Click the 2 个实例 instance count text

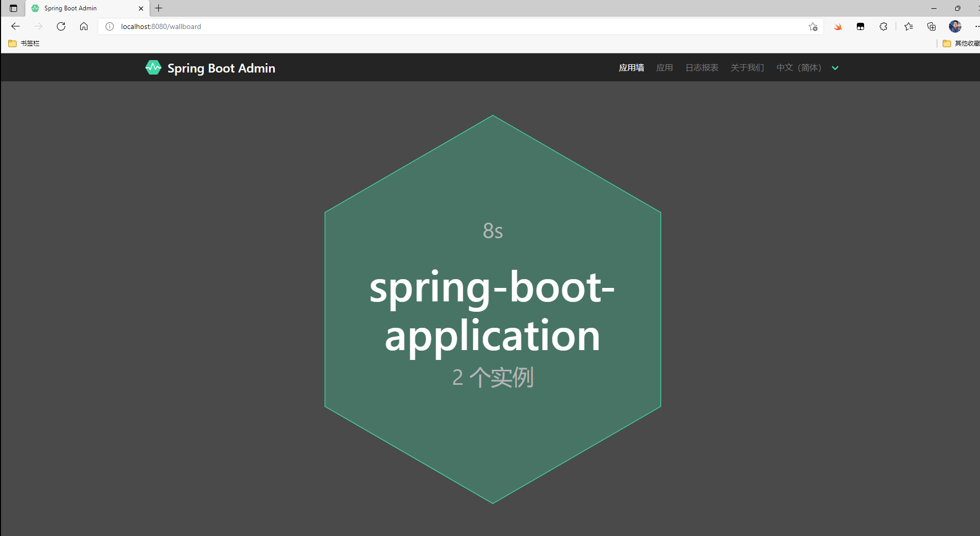tap(493, 378)
